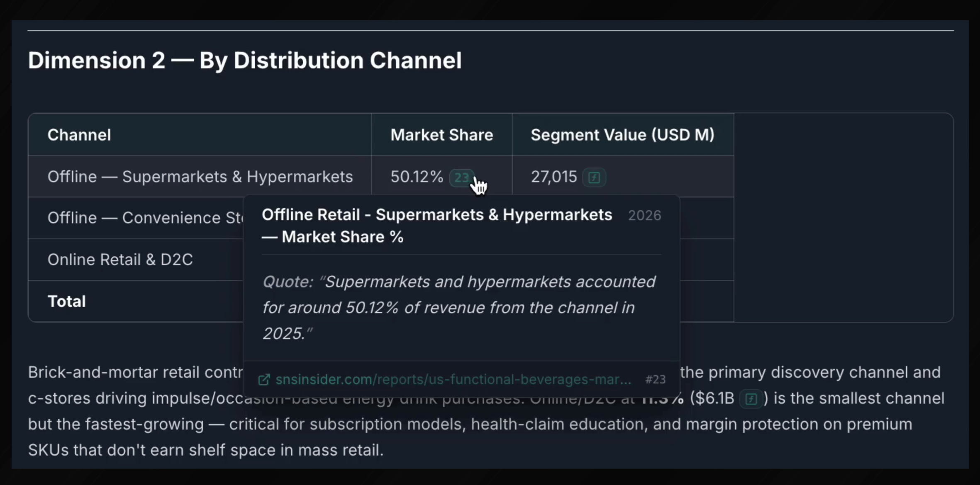Click the 50.12% market share value

pos(417,177)
